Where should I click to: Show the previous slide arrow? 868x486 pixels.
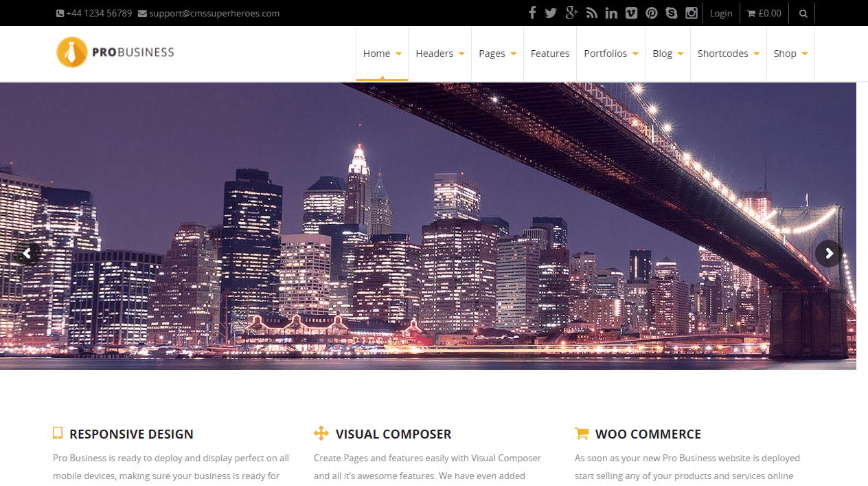27,254
